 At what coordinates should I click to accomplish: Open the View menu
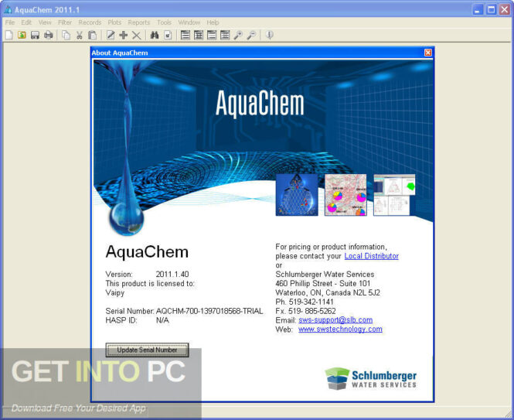45,22
